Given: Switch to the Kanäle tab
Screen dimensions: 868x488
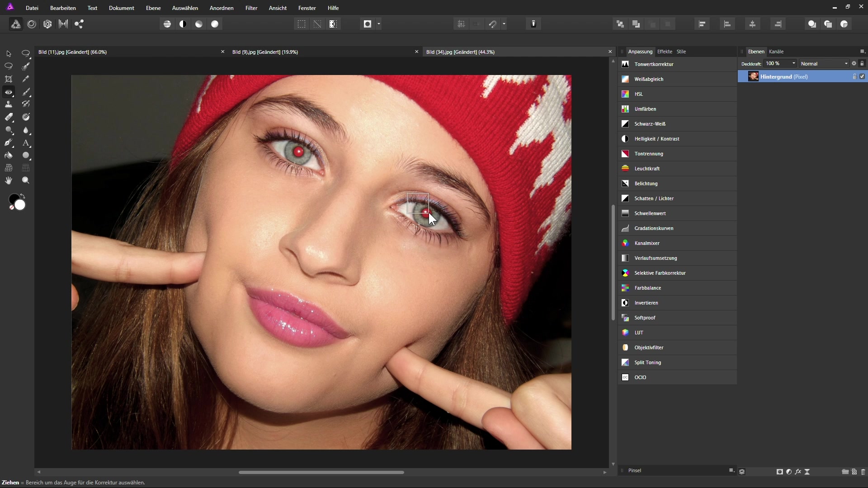Looking at the screenshot, I should tap(776, 52).
